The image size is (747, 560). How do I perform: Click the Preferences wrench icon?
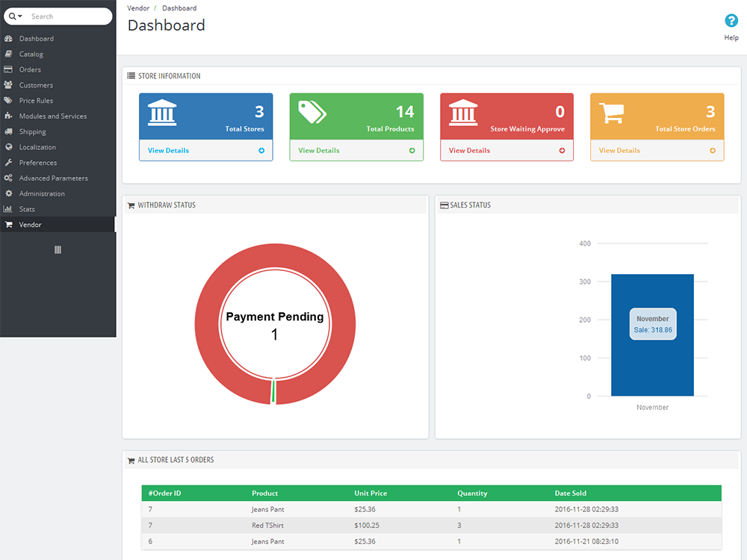(8, 162)
